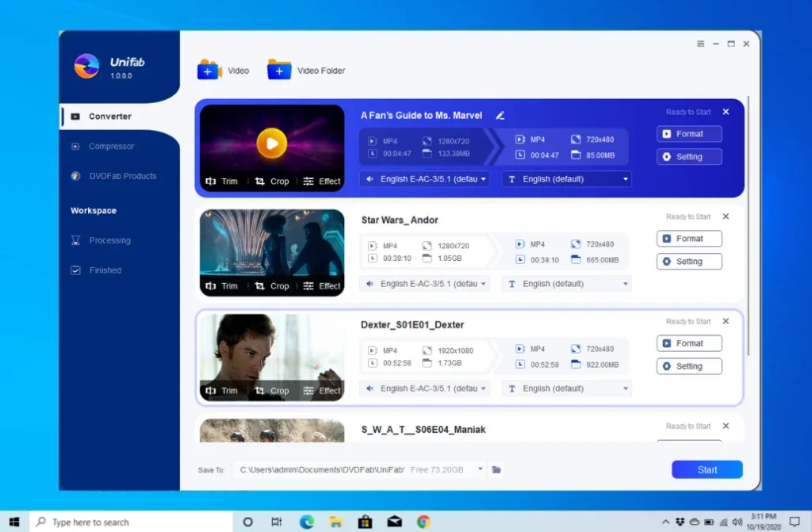Open save destination folder icon
The height and width of the screenshot is (532, 812).
point(496,469)
